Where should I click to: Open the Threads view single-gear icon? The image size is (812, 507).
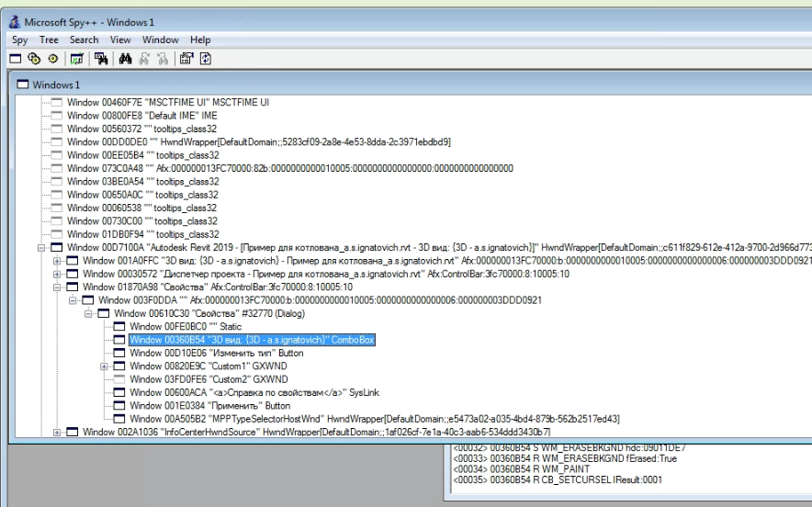coord(53,59)
